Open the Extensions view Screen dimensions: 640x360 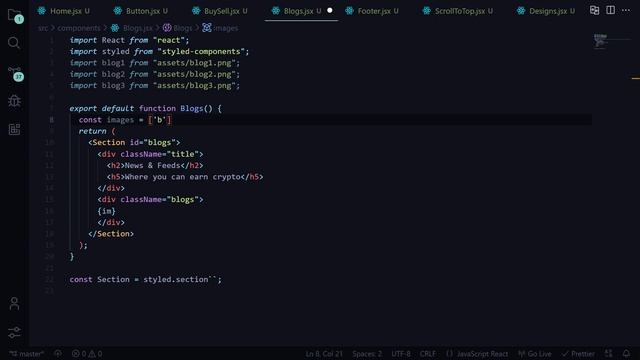click(x=14, y=129)
